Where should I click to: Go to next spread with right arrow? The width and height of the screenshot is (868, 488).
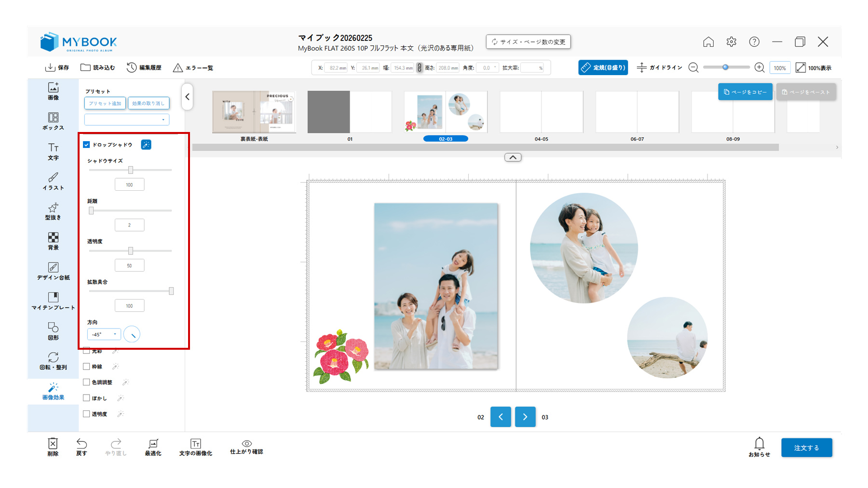[x=525, y=417]
